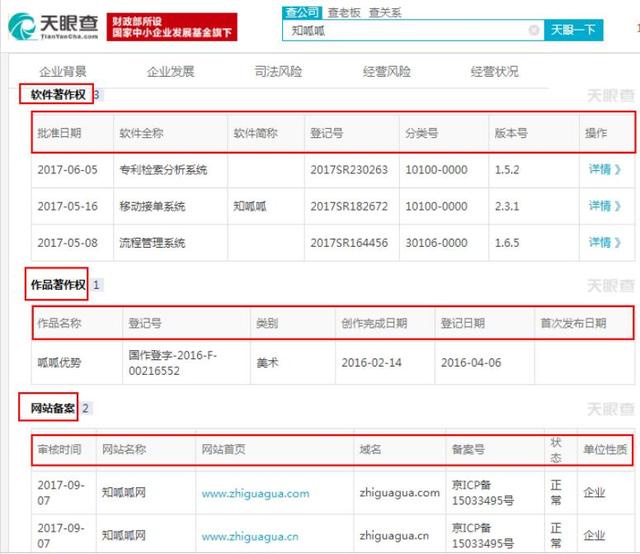Screen dimensions: 640x554
Task: Click the date 2017-05-08 cell
Action: 67,243
